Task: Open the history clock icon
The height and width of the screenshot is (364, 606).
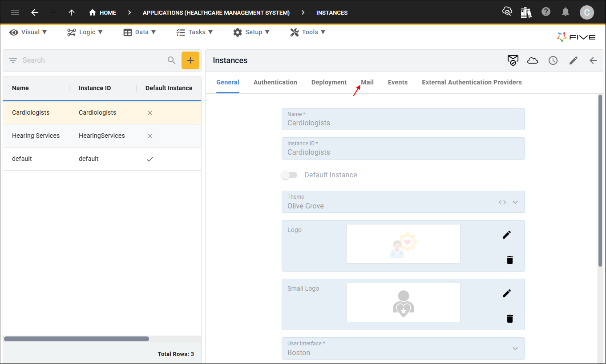Action: click(553, 60)
